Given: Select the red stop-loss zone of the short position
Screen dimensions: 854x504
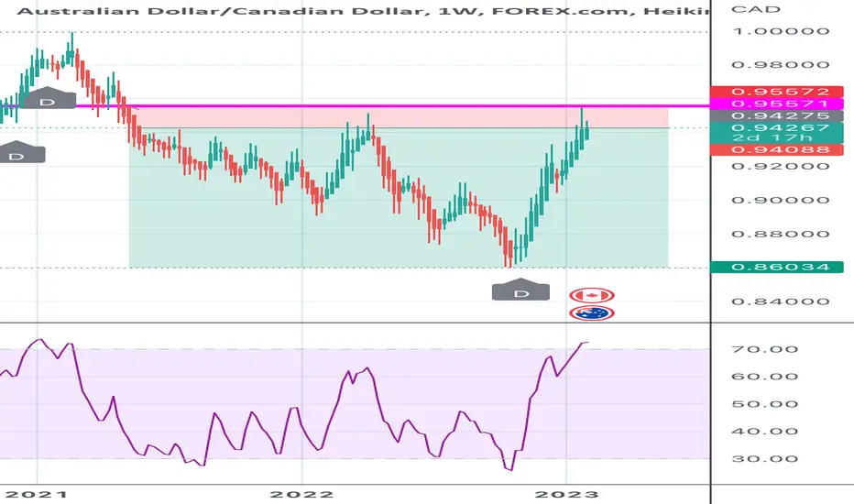Looking at the screenshot, I should [x=399, y=117].
